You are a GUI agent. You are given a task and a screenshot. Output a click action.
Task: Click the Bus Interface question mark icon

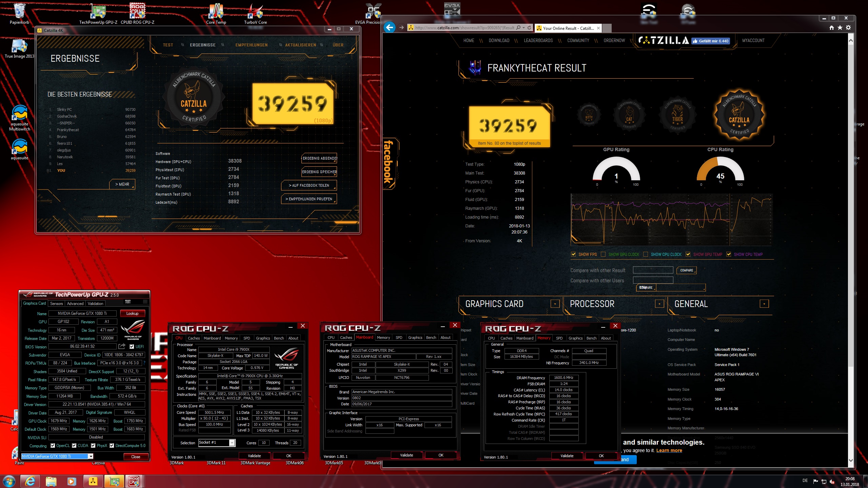coord(144,363)
